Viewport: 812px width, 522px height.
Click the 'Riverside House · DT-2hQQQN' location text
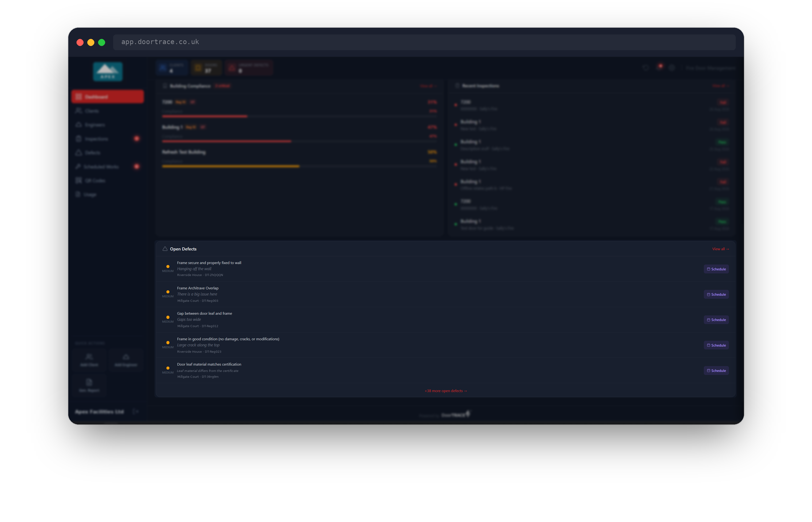pos(200,275)
